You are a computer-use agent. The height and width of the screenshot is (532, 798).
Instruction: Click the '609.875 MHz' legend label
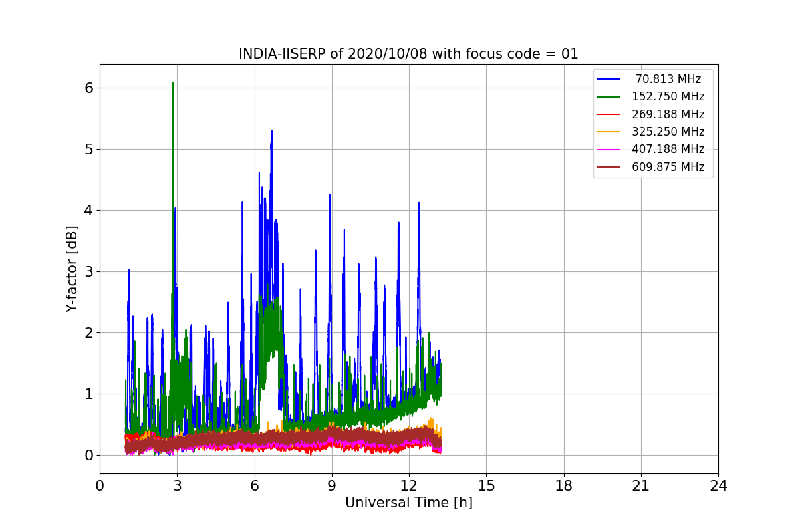pyautogui.click(x=668, y=167)
